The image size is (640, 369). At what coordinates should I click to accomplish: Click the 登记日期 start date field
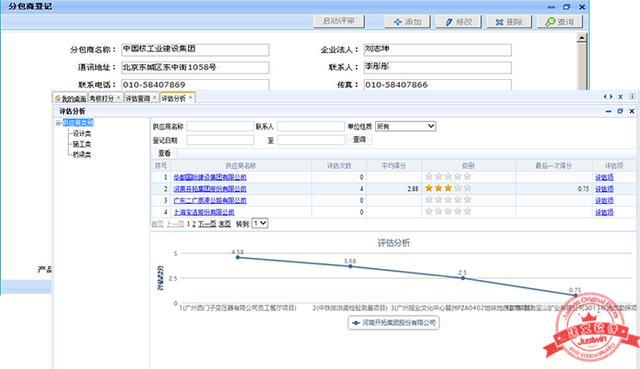point(220,140)
